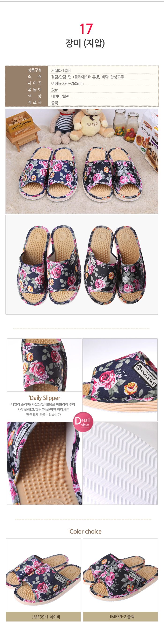View the close-up of navy slipper top
The image size is (164, 644).
click(x=44, y=365)
